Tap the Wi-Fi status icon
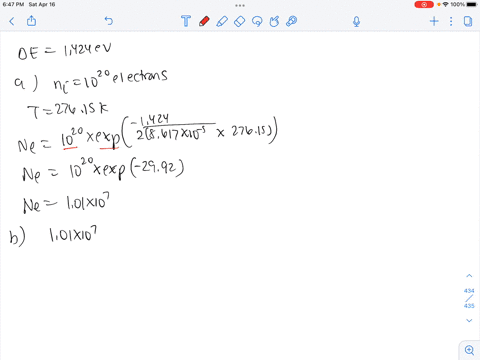 445,5
